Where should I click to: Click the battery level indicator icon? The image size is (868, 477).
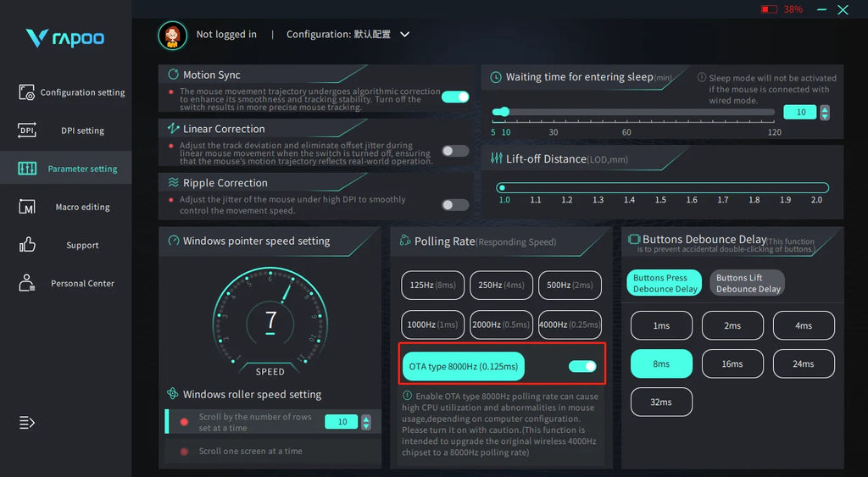tap(769, 9)
